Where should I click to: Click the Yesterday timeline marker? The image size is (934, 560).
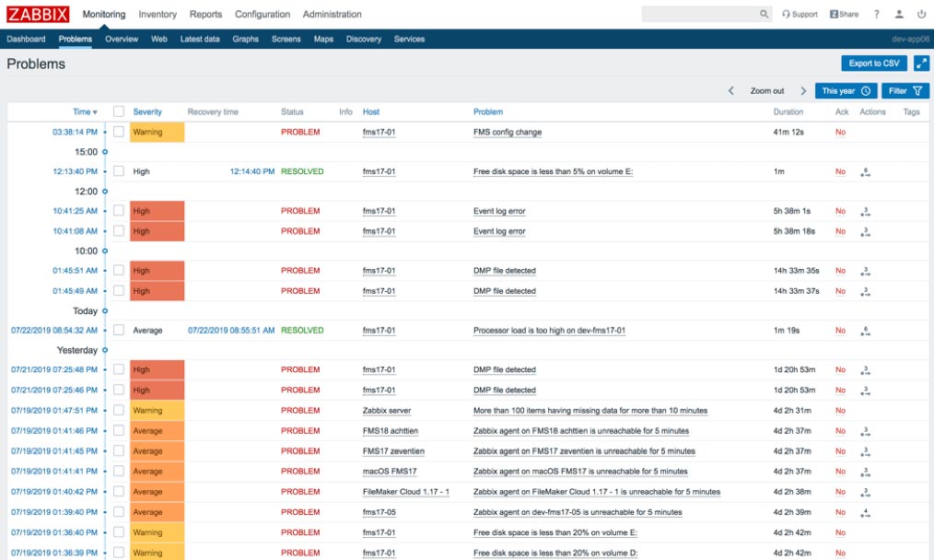[x=105, y=350]
